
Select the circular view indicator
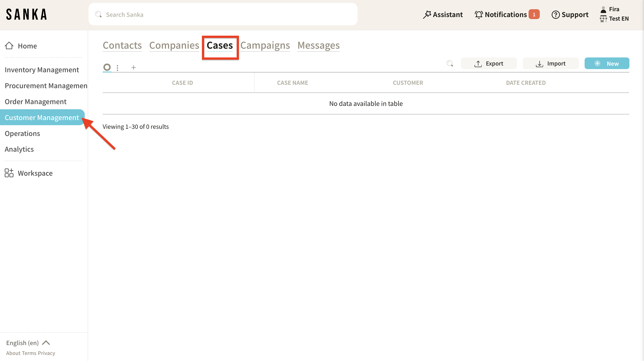tap(107, 67)
